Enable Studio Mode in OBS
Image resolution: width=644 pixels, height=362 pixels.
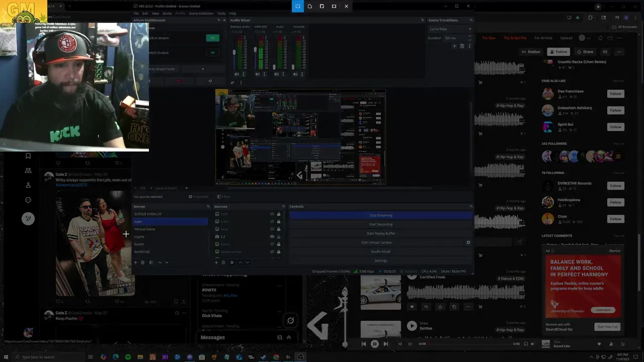(381, 251)
